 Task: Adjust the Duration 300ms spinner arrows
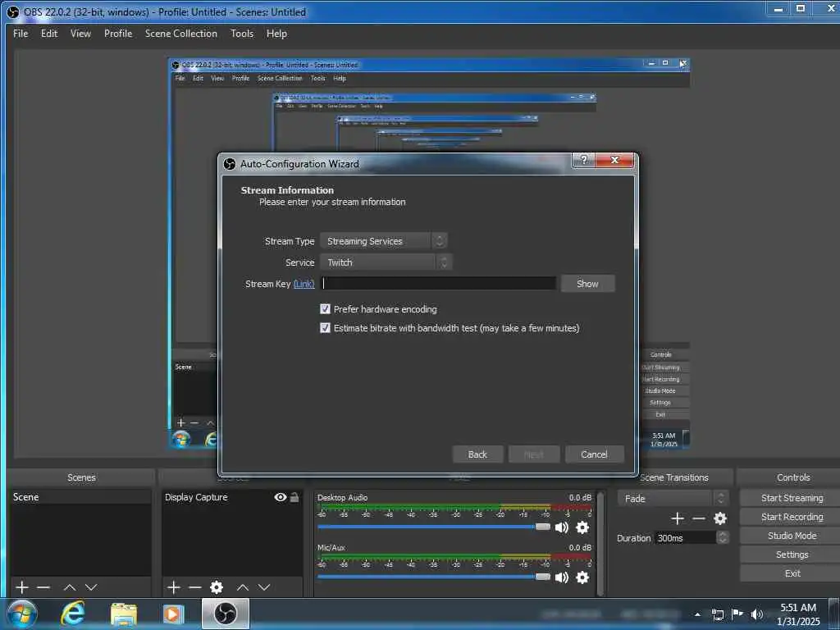(x=723, y=537)
